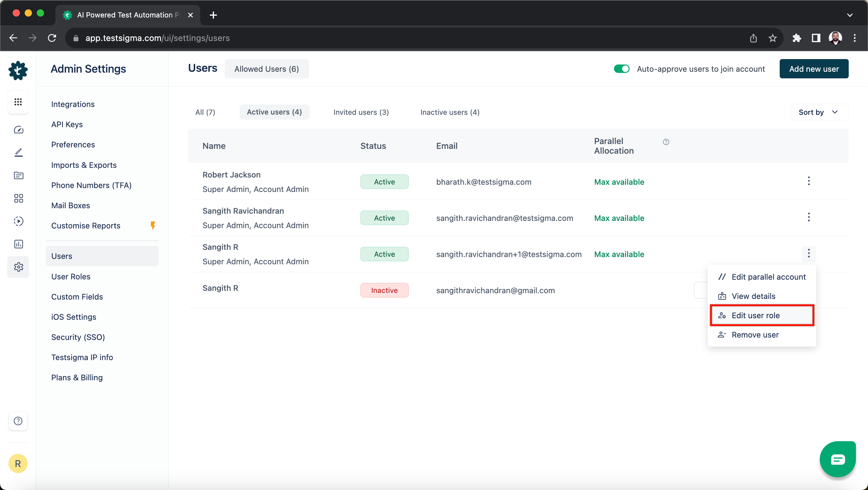The height and width of the screenshot is (490, 868).
Task: Click View details in context menu
Action: pos(753,296)
